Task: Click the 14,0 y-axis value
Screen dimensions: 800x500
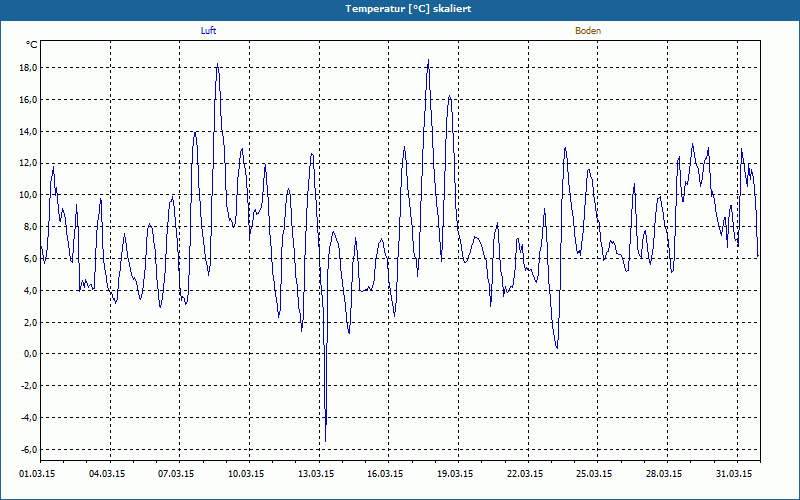Action: [28, 132]
